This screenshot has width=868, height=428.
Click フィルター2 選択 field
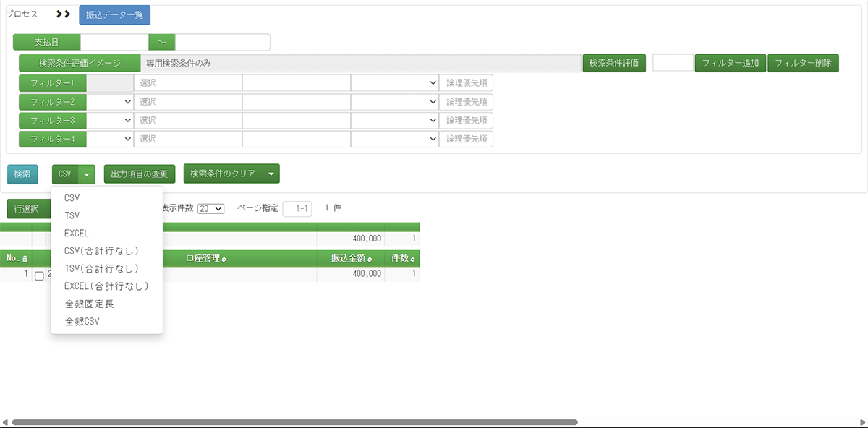(187, 102)
